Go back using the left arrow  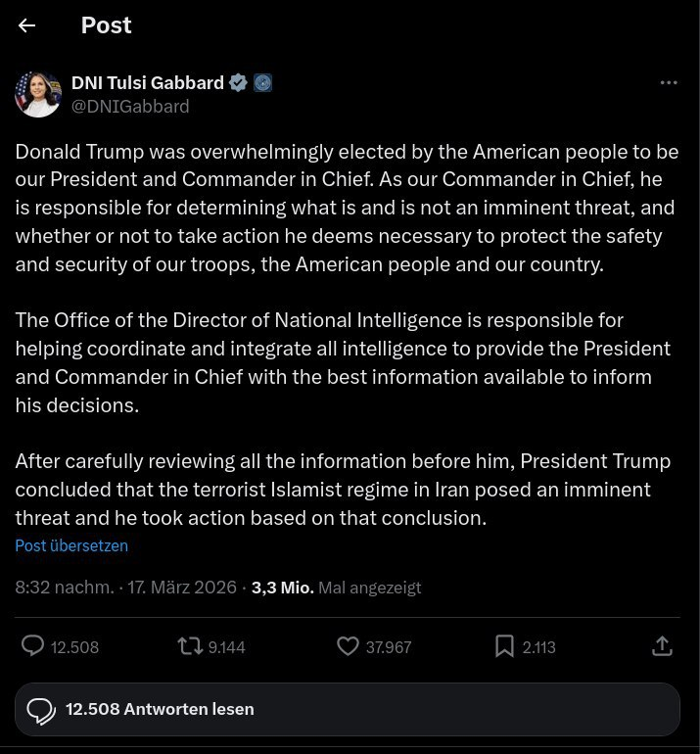(26, 26)
